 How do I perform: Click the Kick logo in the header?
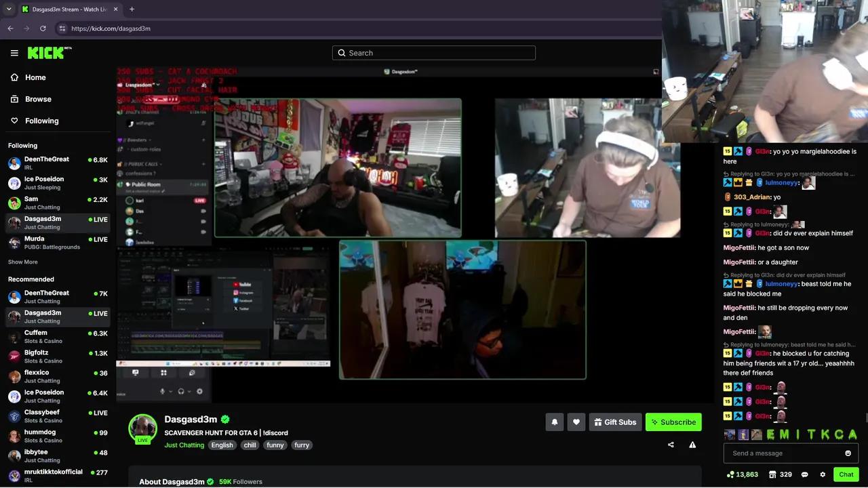point(50,53)
